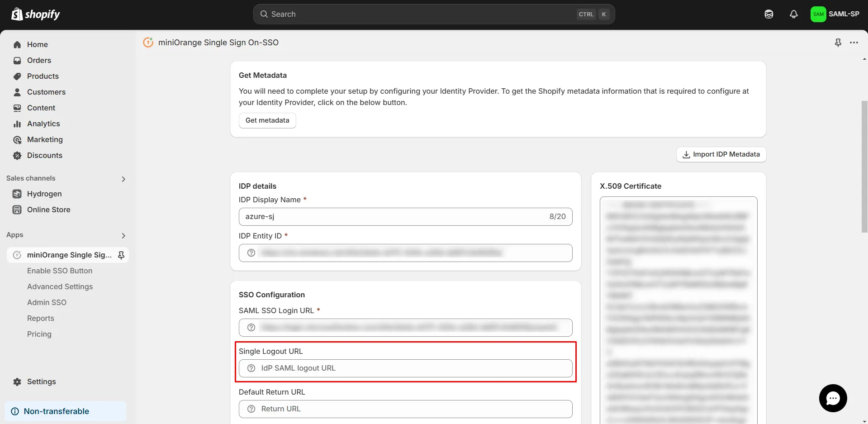Click the Non-transferable info icon
The width and height of the screenshot is (868, 424).
click(x=15, y=411)
